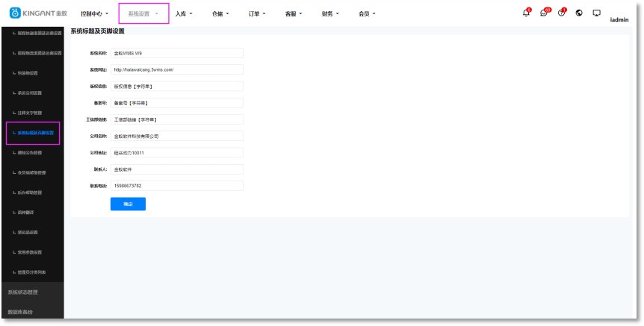Expand the 入库 dropdown menu
Screen dimensions: 644x326
click(x=184, y=13)
